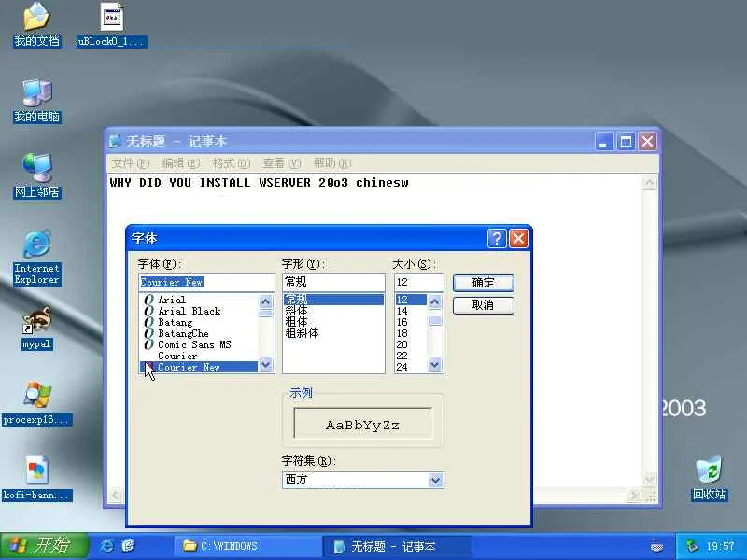
Task: Open the 开始 Start menu
Action: 44,546
